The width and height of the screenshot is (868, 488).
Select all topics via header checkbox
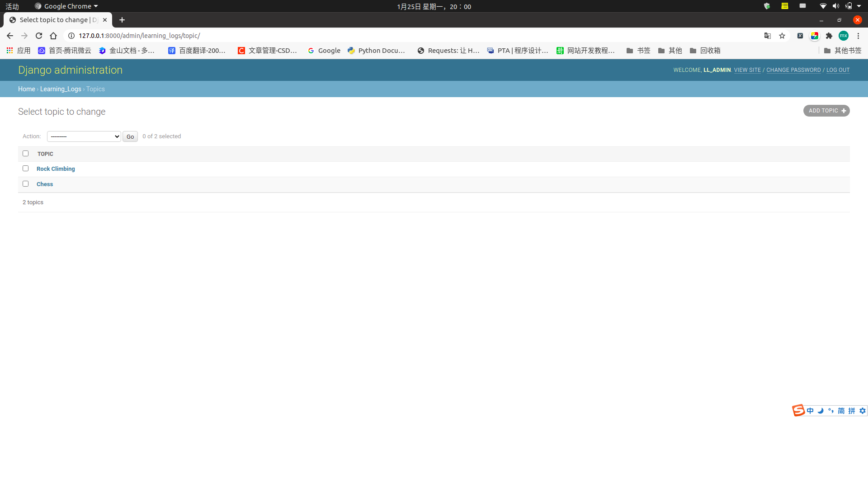click(x=25, y=153)
